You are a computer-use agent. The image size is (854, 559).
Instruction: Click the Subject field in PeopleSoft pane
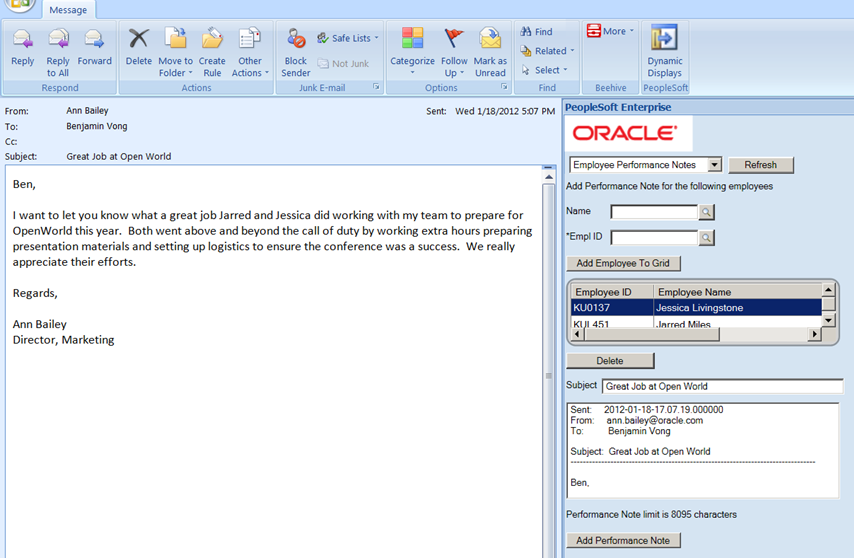click(722, 386)
